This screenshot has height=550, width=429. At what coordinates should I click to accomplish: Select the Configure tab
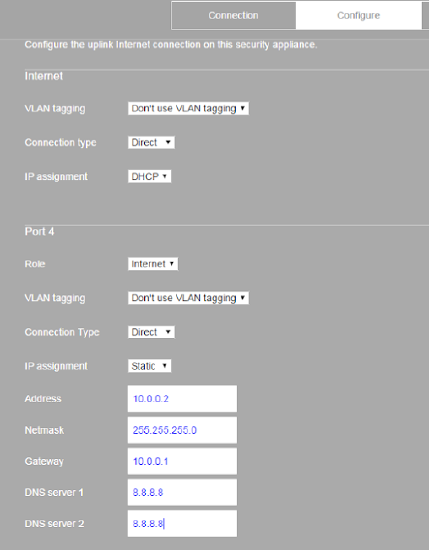[358, 16]
